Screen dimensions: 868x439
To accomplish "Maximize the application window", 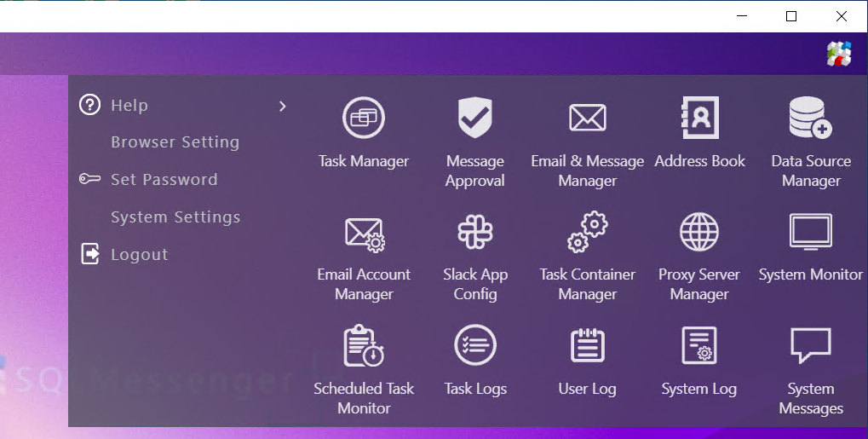I will click(x=791, y=16).
